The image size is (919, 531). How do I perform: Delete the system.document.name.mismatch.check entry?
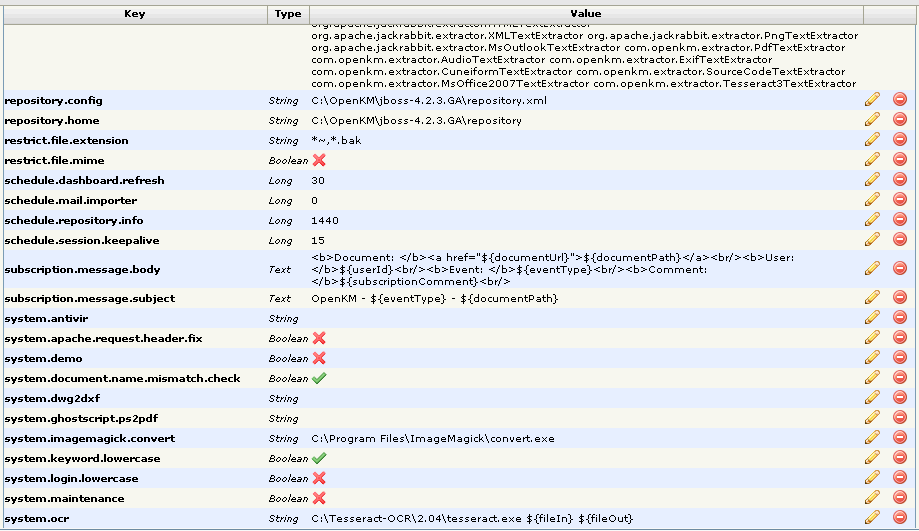900,377
